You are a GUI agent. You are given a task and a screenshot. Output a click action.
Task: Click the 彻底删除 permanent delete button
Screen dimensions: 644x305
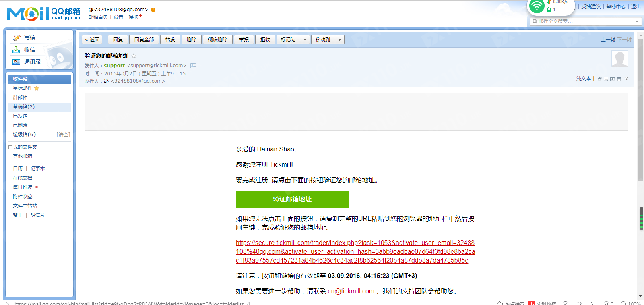(x=218, y=39)
